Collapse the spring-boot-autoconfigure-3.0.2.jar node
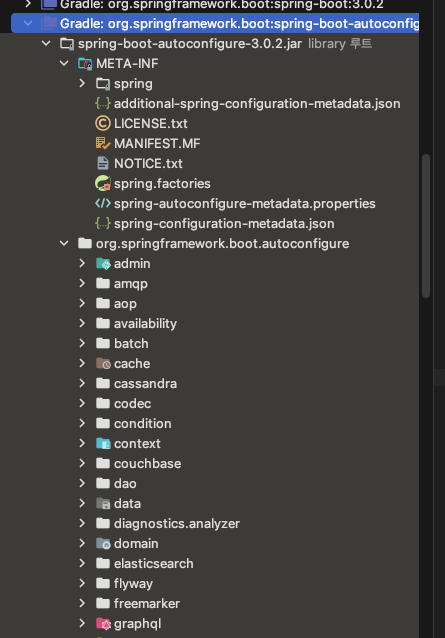 click(x=46, y=43)
